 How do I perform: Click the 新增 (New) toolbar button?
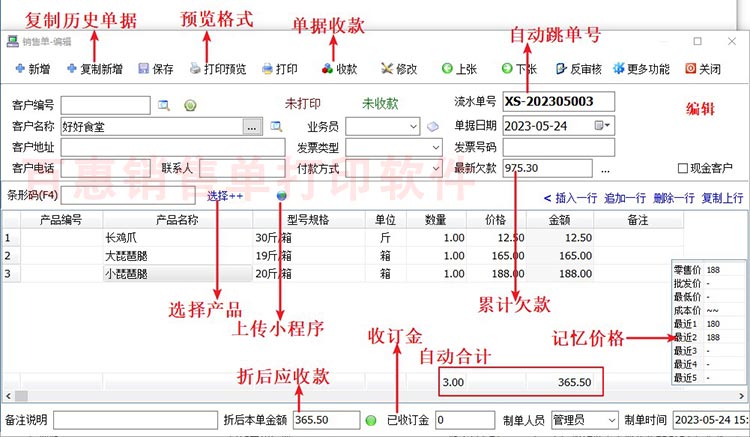[32, 69]
